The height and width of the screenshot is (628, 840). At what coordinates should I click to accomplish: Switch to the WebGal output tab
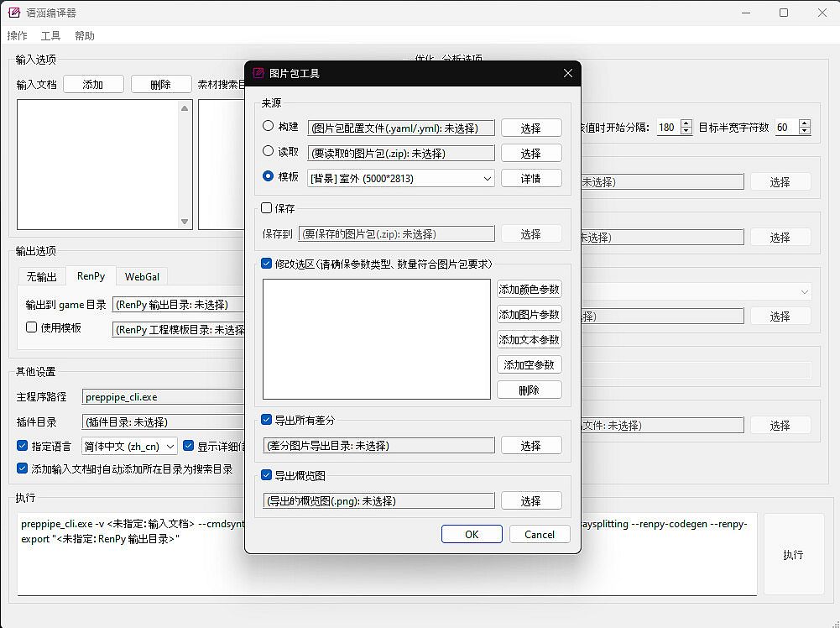click(142, 276)
